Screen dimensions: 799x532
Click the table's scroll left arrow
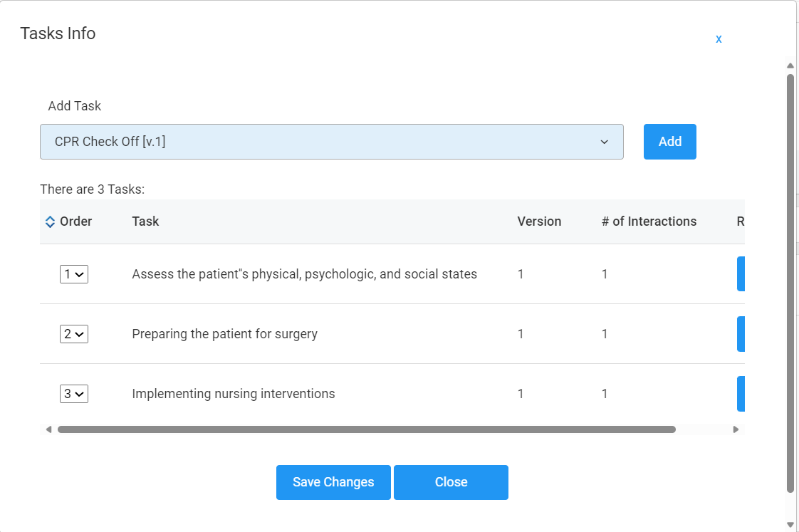click(48, 429)
